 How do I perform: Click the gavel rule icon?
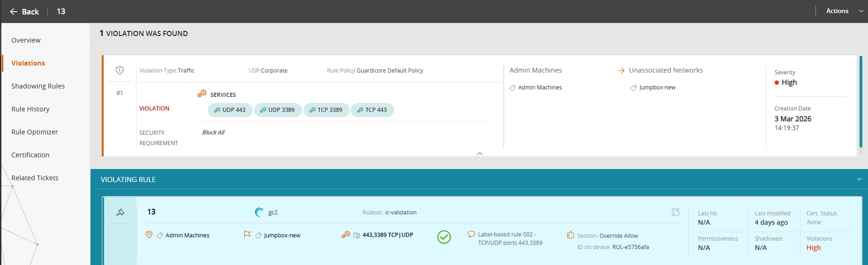(x=120, y=213)
